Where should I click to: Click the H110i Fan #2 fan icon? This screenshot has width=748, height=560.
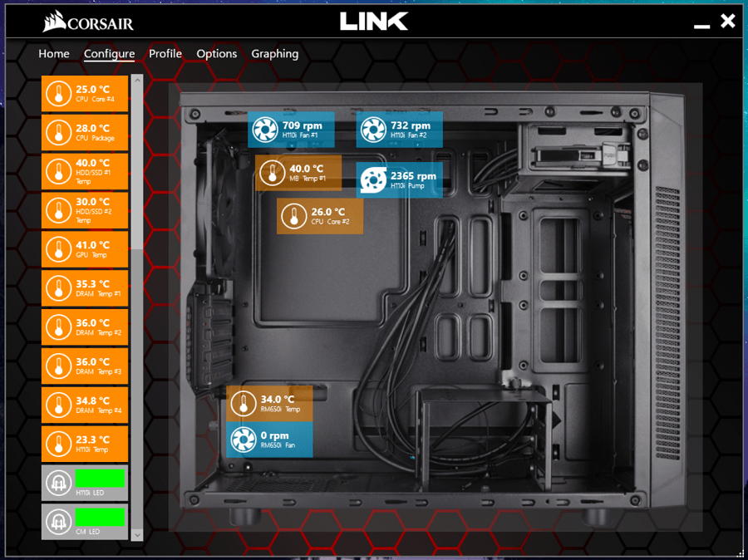373,130
